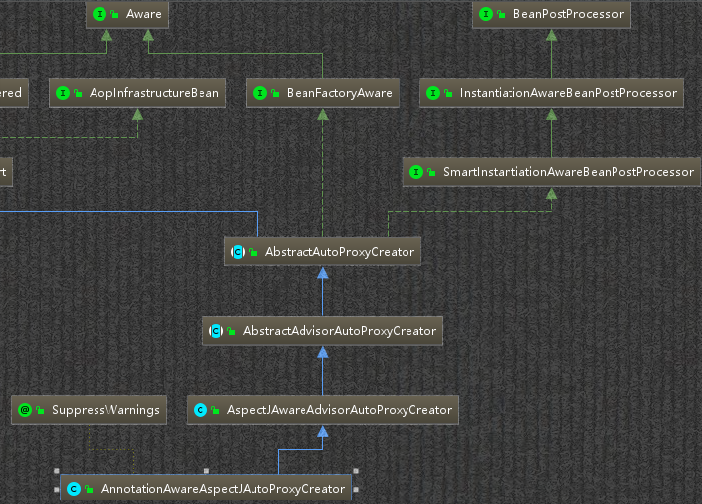The height and width of the screenshot is (504, 702).
Task: Select the AnnotationAwareAspectJAutoProxyCreator node label
Action: click(222, 489)
